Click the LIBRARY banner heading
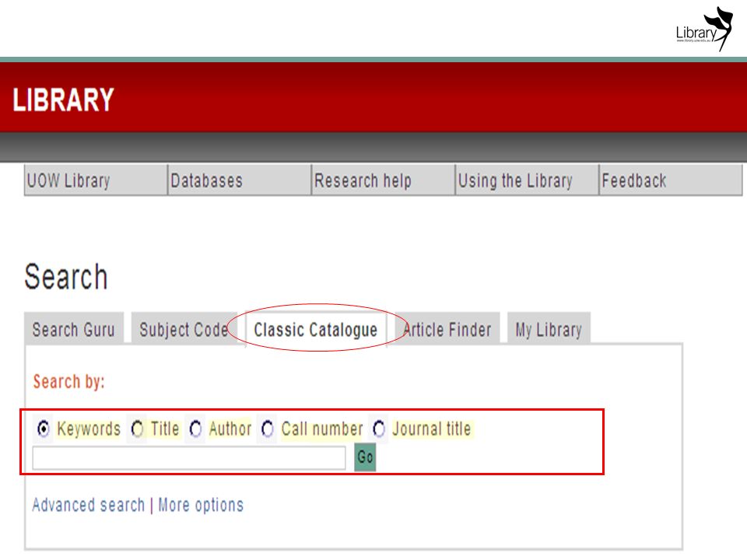The height and width of the screenshot is (560, 747). tap(63, 100)
